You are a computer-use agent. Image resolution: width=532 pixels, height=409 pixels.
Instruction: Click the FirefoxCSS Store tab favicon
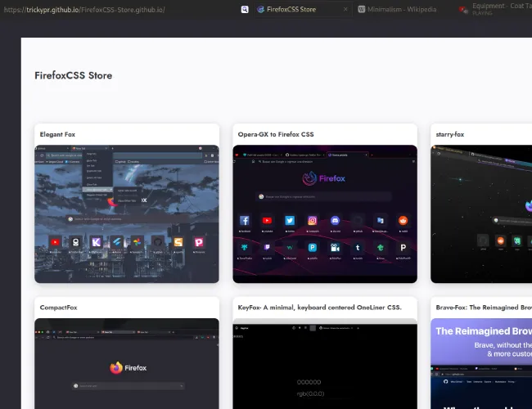click(x=260, y=10)
